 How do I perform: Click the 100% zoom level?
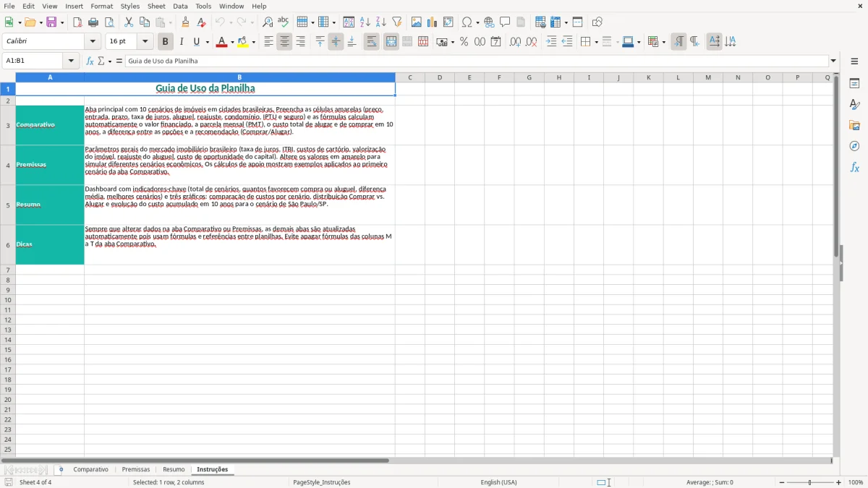pyautogui.click(x=856, y=482)
